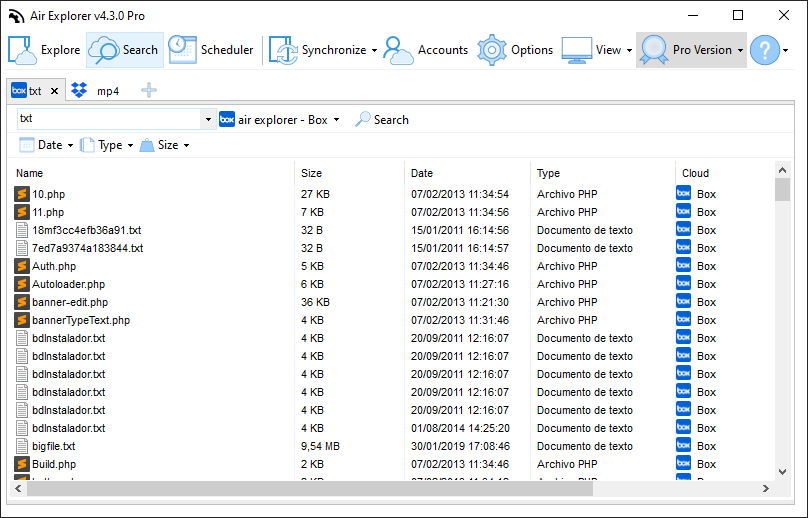
Task: Switch to the mp4 Dropbox tab
Action: click(95, 91)
